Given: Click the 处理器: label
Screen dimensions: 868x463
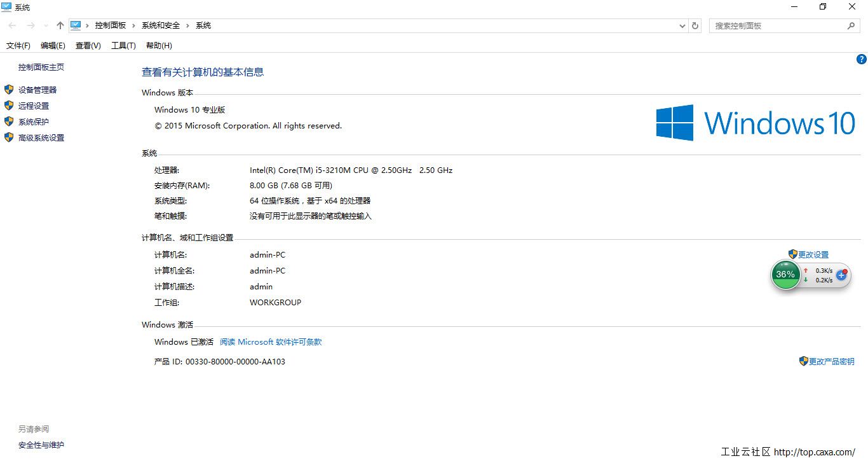Looking at the screenshot, I should (x=166, y=170).
